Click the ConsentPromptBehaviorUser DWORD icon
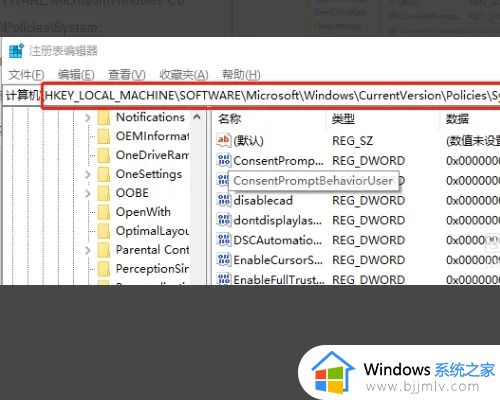 (223, 180)
